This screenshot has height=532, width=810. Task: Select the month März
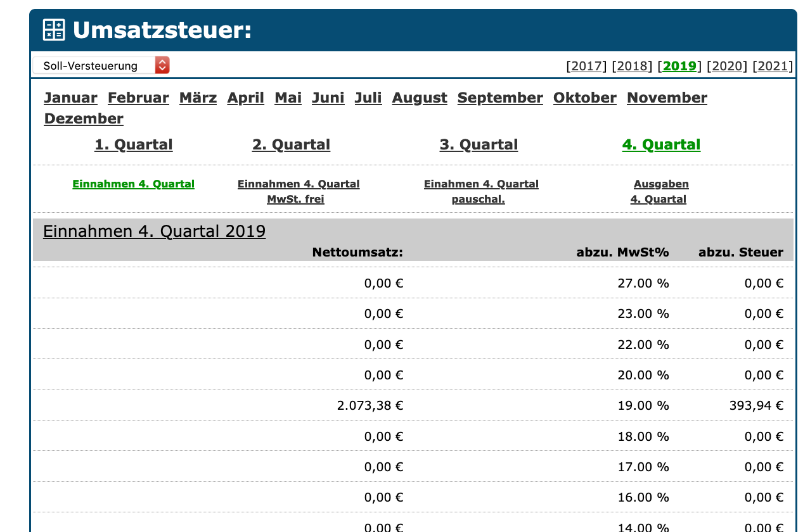[x=198, y=98]
